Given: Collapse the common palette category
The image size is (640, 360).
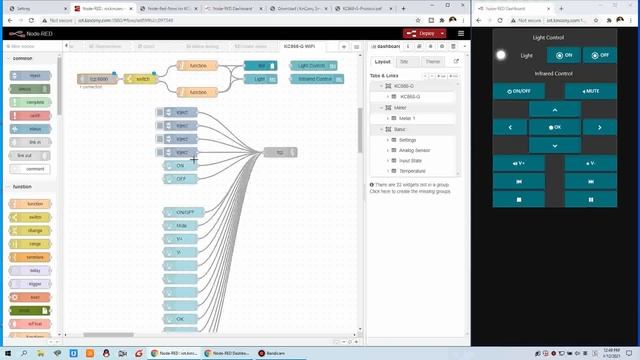Looking at the screenshot, I should 22,58.
